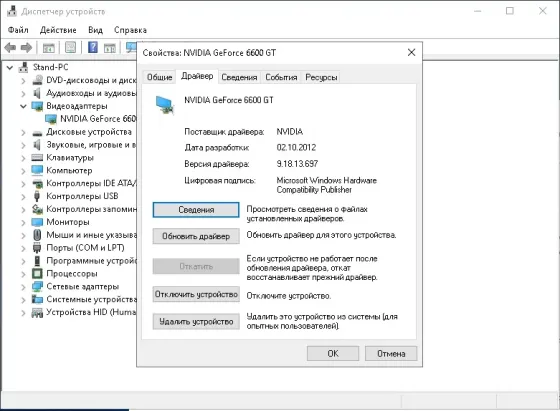The height and width of the screenshot is (411, 560).
Task: Collapse the Stand-PC root node
Action: [10, 67]
